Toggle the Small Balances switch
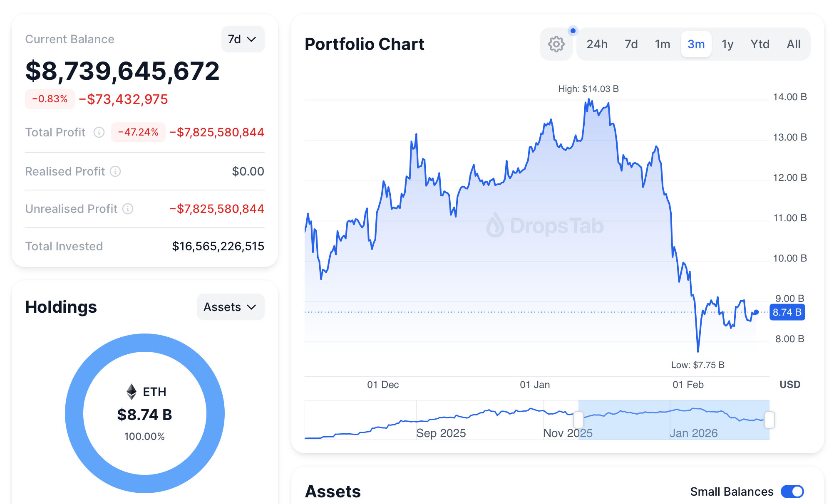 (792, 492)
